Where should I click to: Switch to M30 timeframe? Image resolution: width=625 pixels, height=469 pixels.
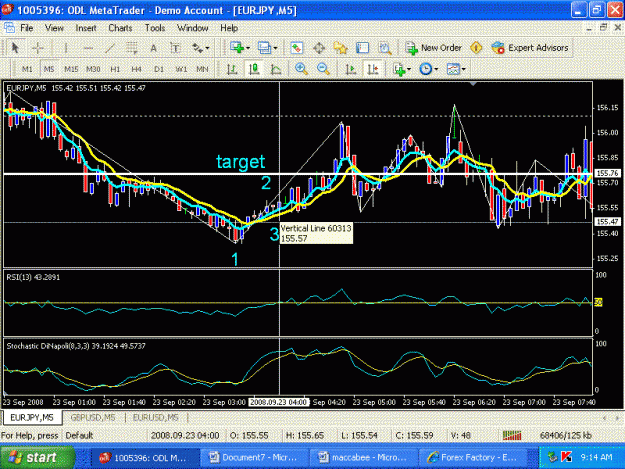coord(93,69)
